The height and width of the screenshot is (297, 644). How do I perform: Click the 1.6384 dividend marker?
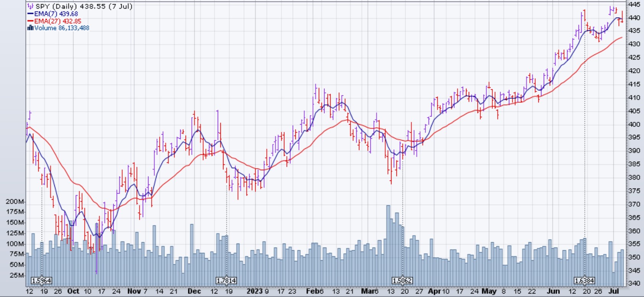pos(585,281)
